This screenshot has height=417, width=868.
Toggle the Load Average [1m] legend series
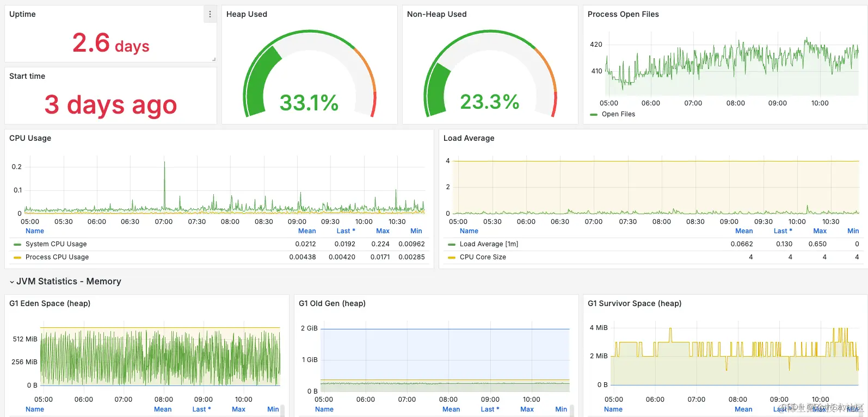[489, 244]
